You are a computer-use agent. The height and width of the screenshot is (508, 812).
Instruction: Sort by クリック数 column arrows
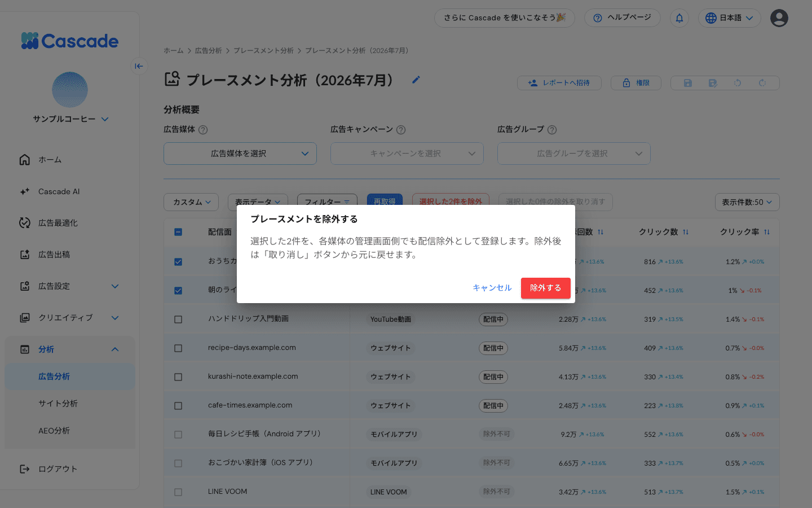click(686, 232)
